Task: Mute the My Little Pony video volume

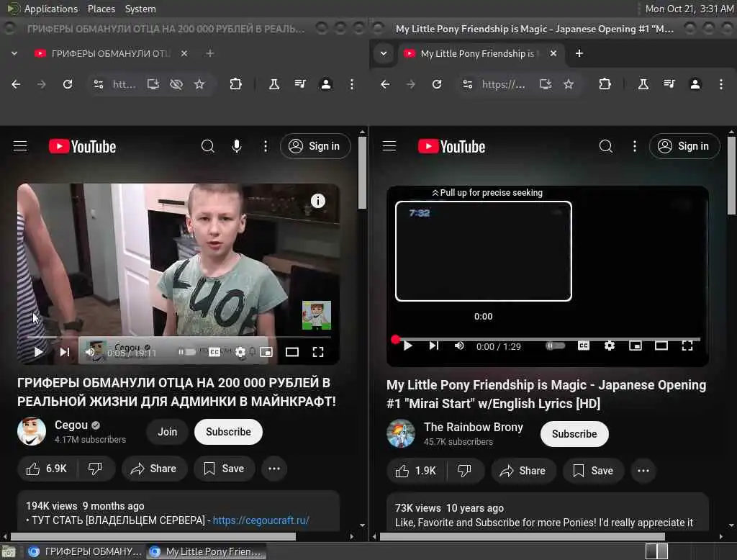Action: tap(459, 346)
